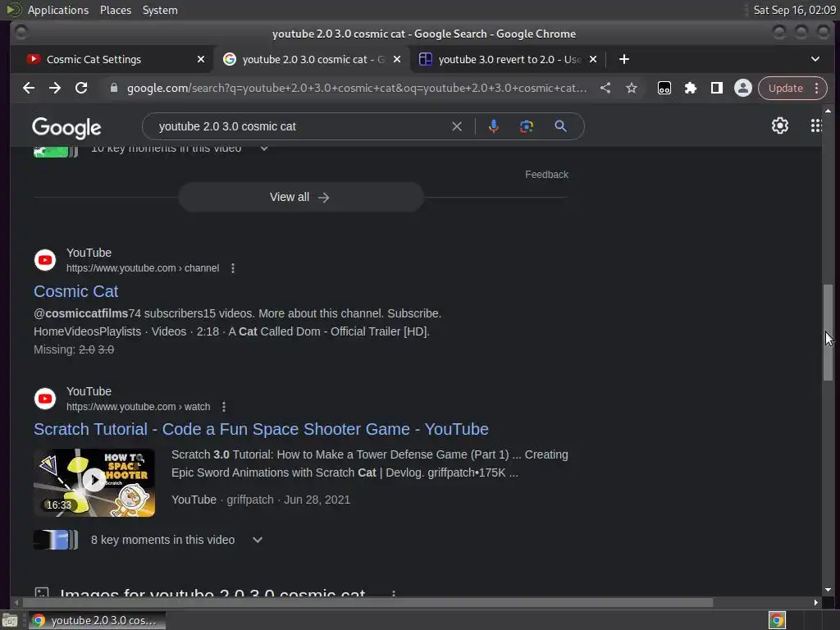This screenshot has width=840, height=630.
Task: Click Chrome workspace icon in bottom panel
Action: 777,620
